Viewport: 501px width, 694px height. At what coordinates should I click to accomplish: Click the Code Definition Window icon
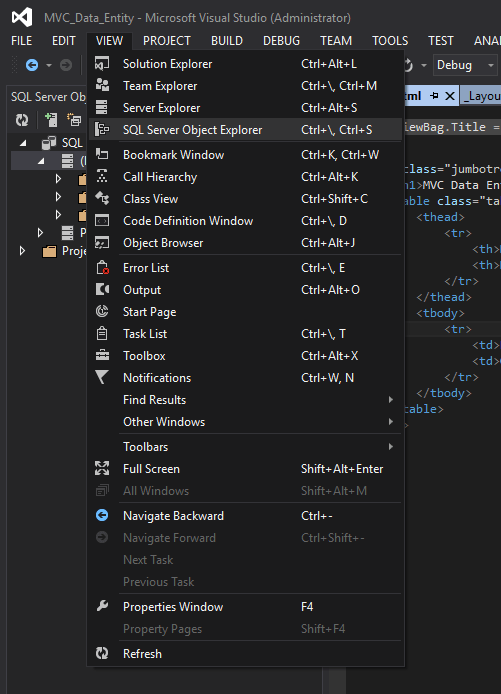click(x=102, y=220)
